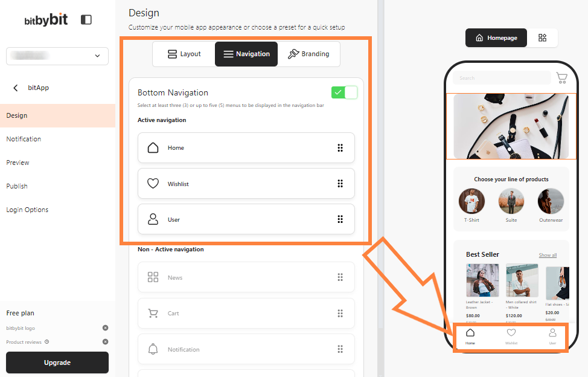Switch to the Branding tab
588x377 pixels.
(308, 54)
